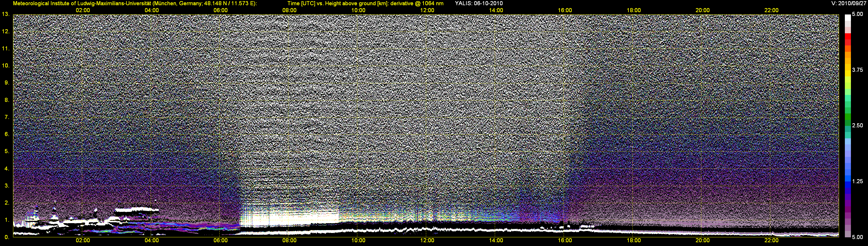Click the 10:00 label on the top time axis
868x246 pixels.
(x=358, y=10)
